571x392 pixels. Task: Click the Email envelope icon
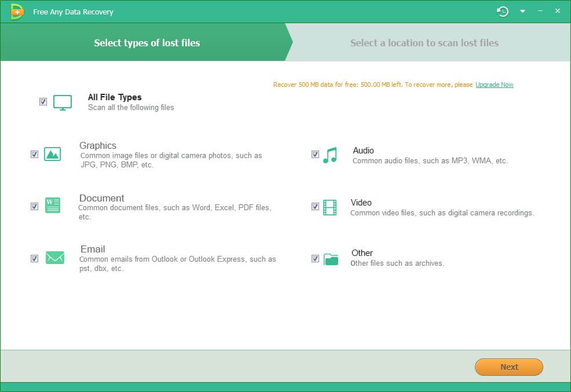coord(55,258)
